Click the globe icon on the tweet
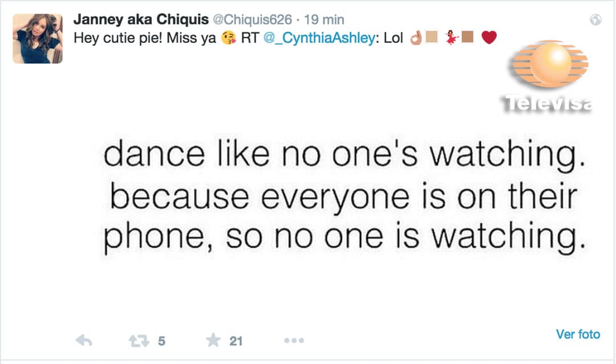The width and height of the screenshot is (616, 364). (595, 19)
